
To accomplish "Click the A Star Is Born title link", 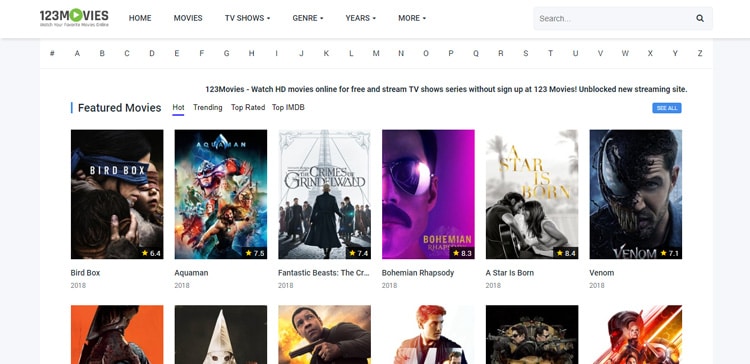I will click(x=510, y=273).
